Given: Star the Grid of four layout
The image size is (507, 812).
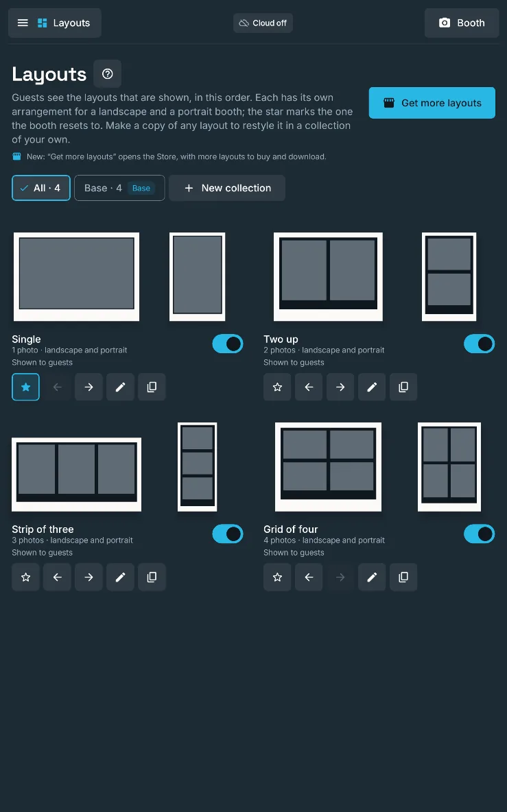Looking at the screenshot, I should (x=278, y=577).
